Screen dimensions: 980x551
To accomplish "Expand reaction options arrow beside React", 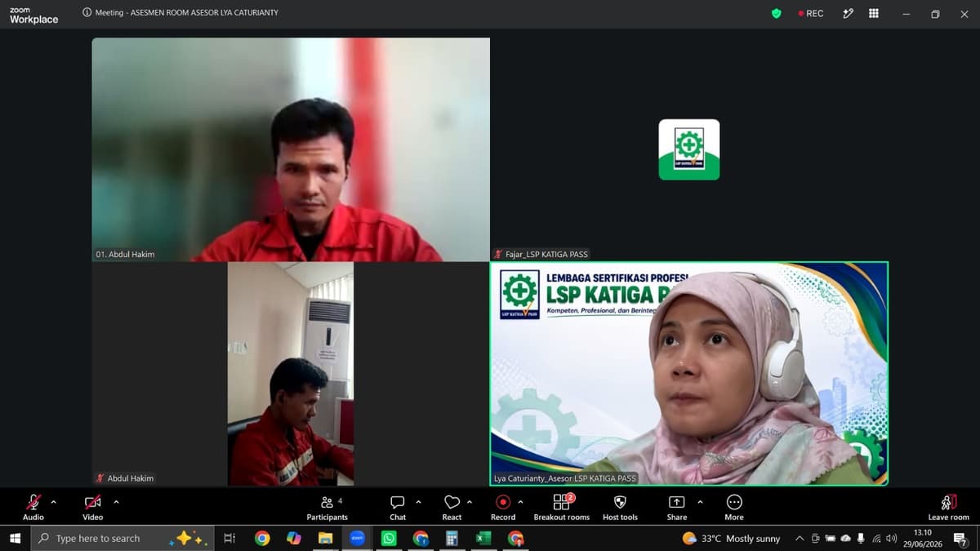I will 470,502.
